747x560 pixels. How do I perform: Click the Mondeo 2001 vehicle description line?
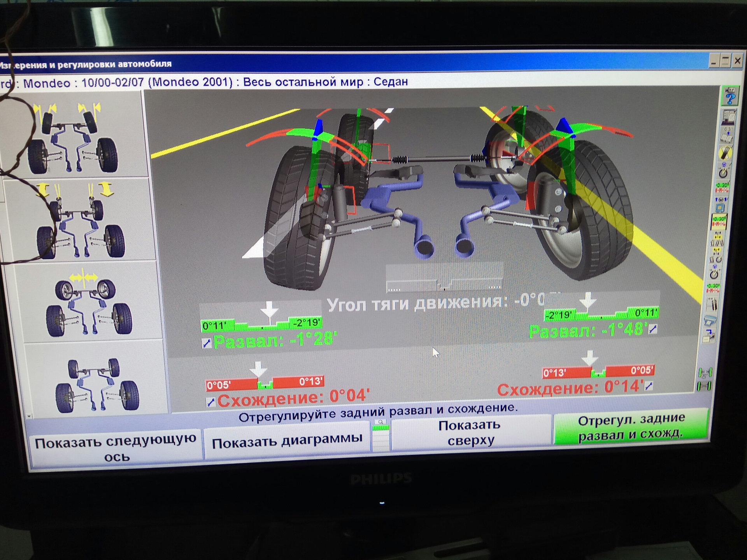[204, 82]
